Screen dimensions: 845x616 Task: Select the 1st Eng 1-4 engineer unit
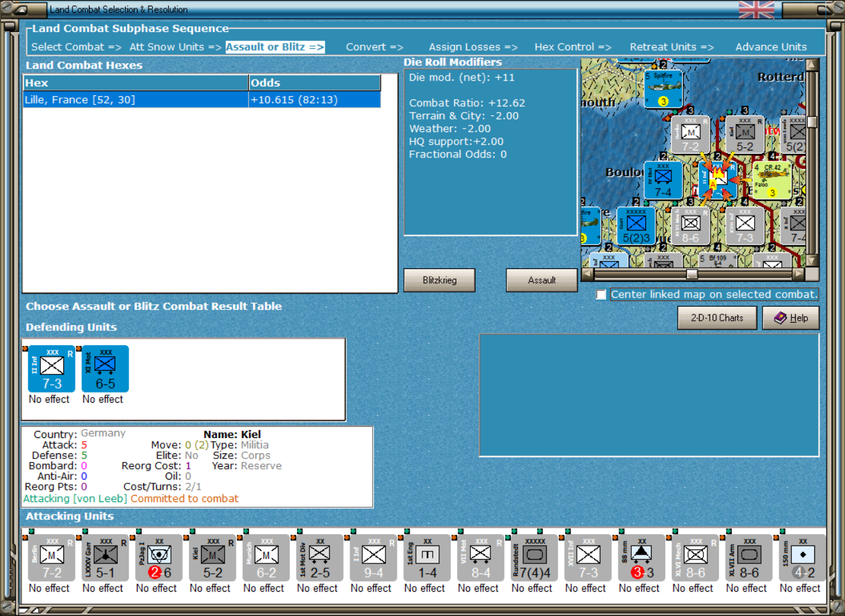tap(428, 558)
